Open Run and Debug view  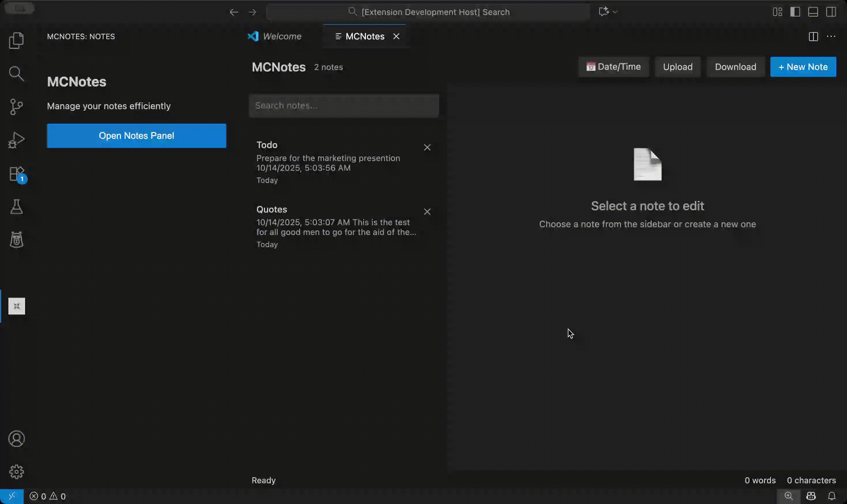click(16, 140)
